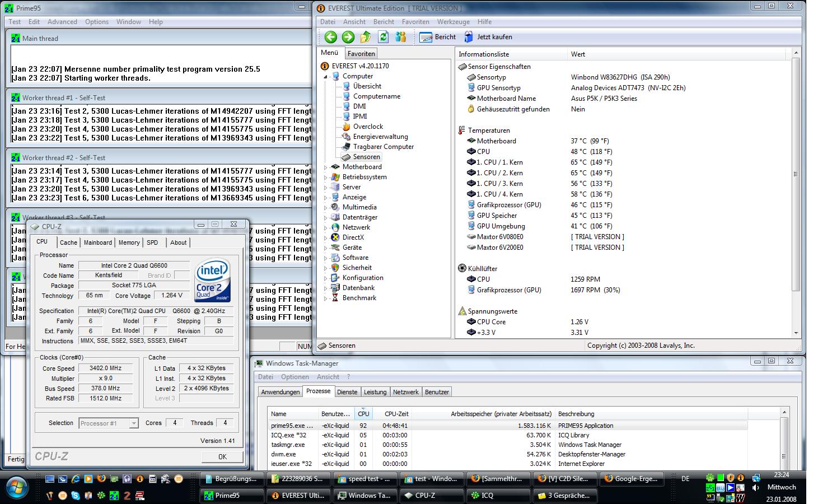The width and height of the screenshot is (818, 504).
Task: Click scroll down arrow in EVEREST sensor list
Action: [796, 333]
